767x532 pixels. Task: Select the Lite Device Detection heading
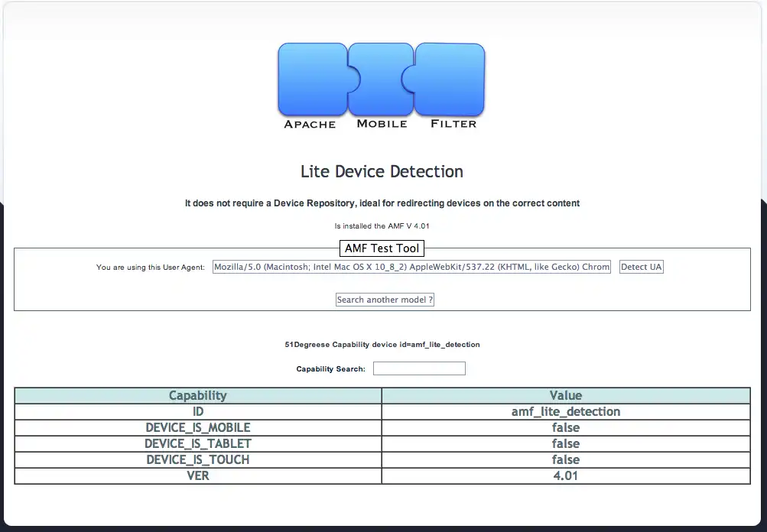[x=382, y=172]
